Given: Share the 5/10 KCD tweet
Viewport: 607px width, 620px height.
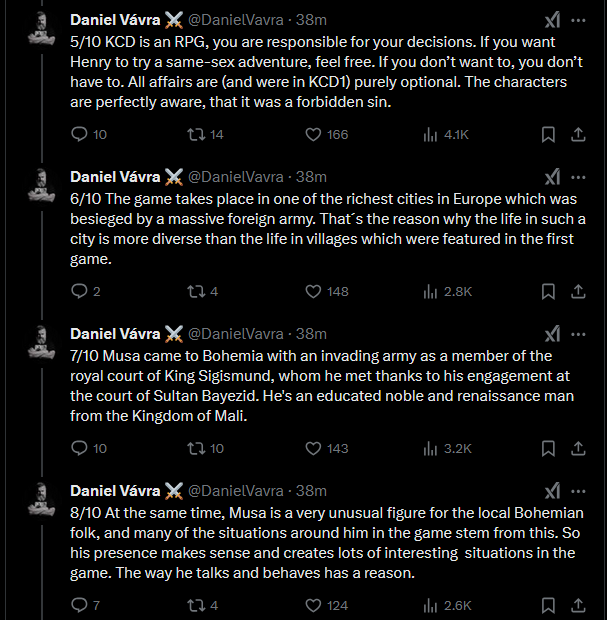Looking at the screenshot, I should point(578,134).
